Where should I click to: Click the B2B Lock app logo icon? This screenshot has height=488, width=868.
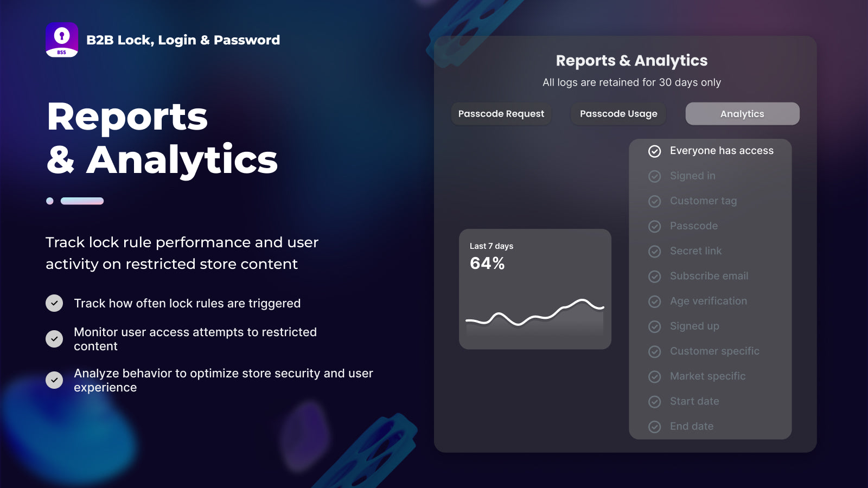pyautogui.click(x=62, y=40)
